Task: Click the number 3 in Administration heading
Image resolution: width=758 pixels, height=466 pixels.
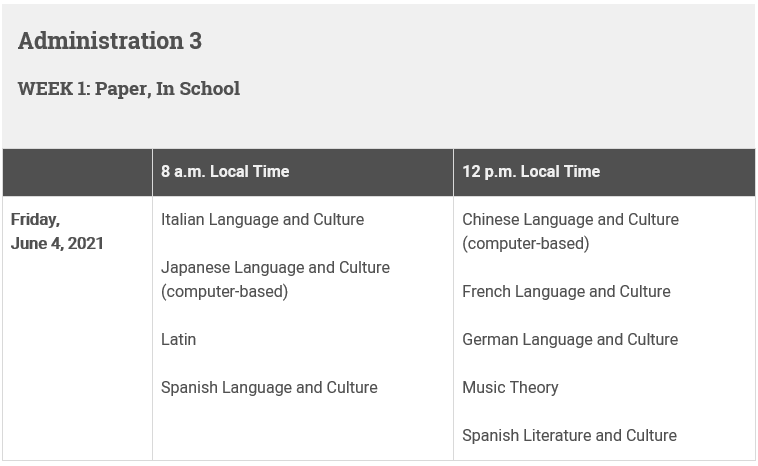Action: click(x=195, y=41)
